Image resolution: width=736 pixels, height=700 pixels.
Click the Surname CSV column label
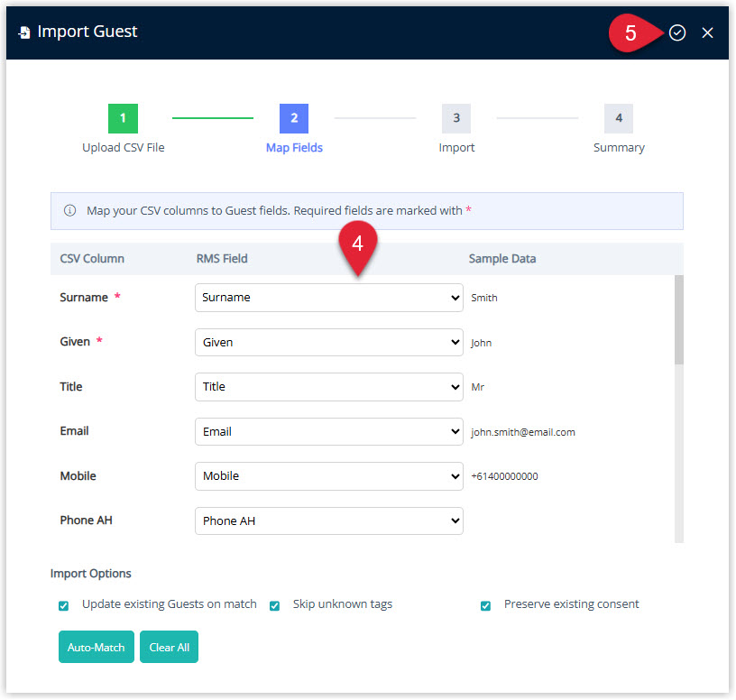(x=84, y=297)
